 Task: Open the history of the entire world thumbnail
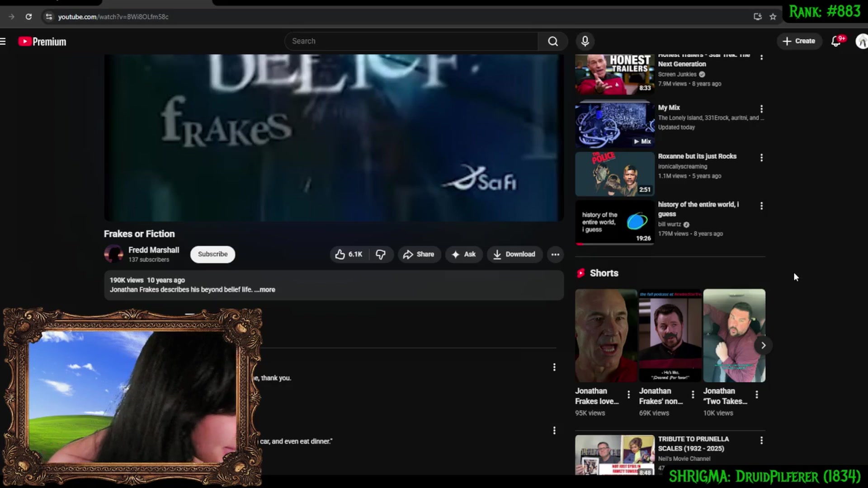click(x=615, y=222)
